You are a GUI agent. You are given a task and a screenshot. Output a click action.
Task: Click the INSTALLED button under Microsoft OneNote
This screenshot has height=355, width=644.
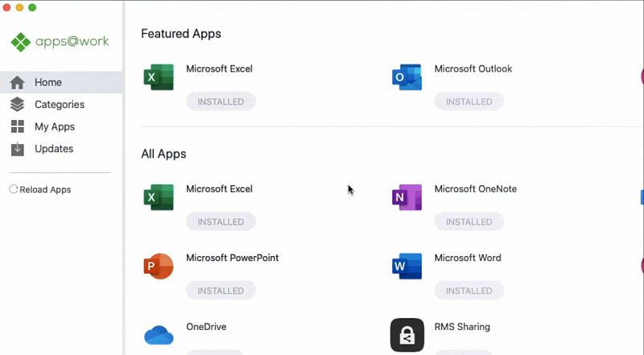[x=469, y=222]
